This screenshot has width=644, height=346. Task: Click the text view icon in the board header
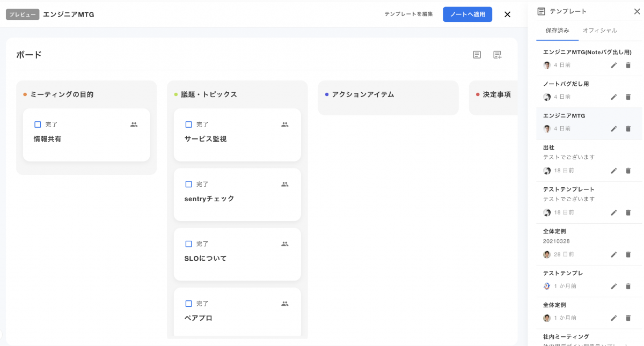coord(477,55)
